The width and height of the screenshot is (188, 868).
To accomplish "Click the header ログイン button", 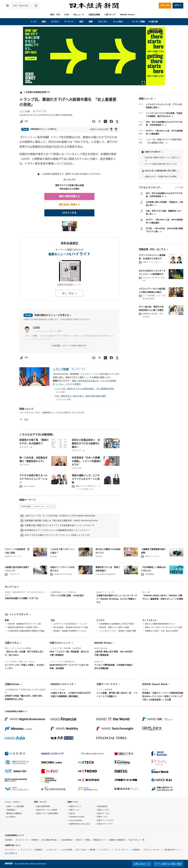I will pos(178,5).
